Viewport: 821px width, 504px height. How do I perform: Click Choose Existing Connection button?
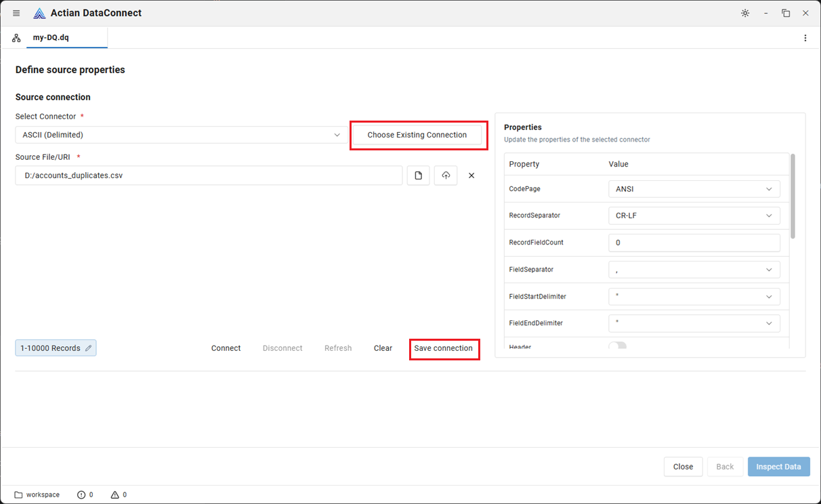417,135
